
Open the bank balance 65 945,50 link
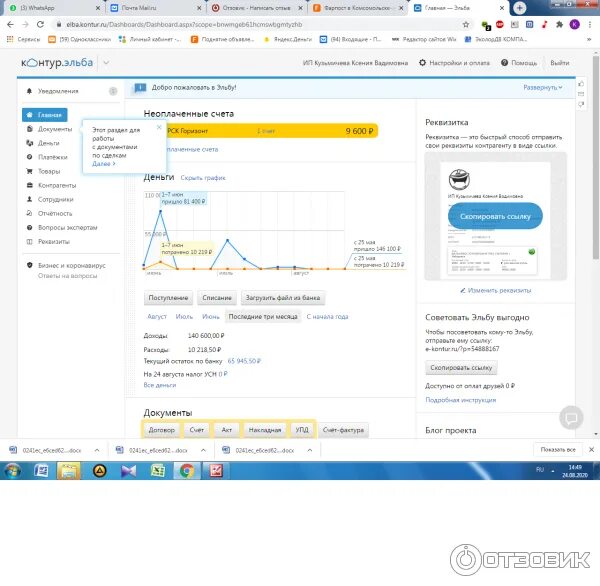pyautogui.click(x=244, y=361)
